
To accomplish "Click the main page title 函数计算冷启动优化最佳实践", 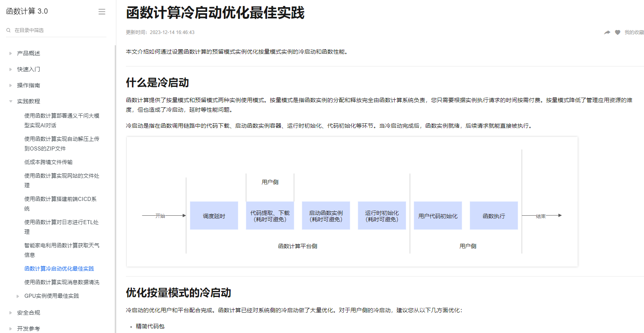I will tap(215, 13).
